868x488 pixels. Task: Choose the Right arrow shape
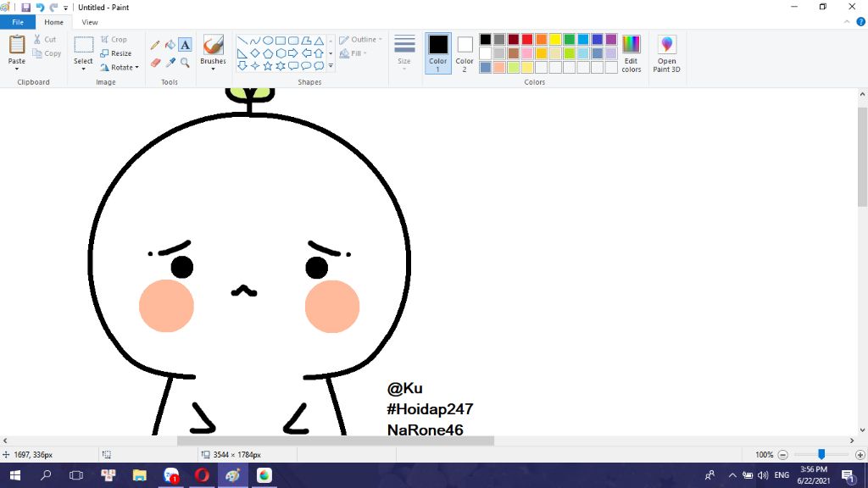(292, 53)
